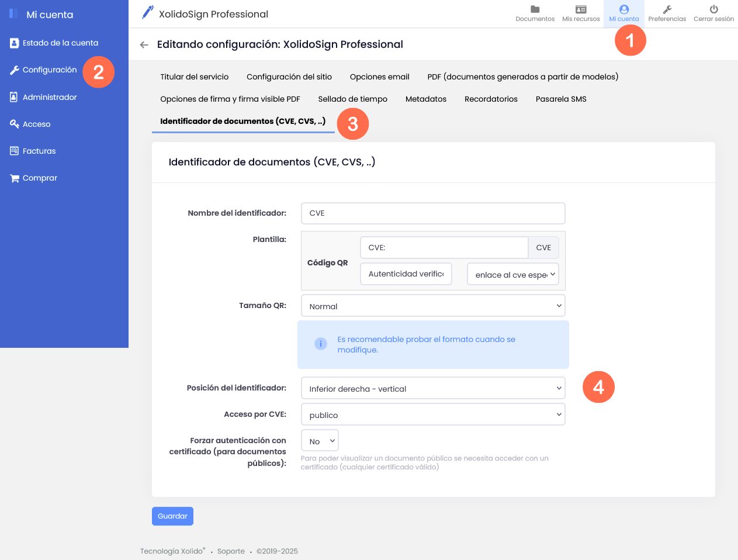
Task: Switch to Opciones email tab
Action: click(x=380, y=77)
